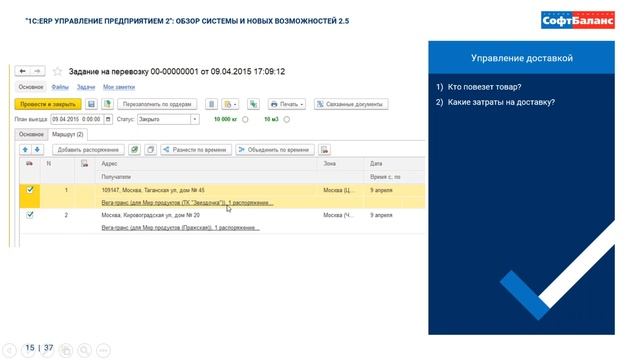The width and height of the screenshot is (640, 360).
Task: Click Разнести по времени button
Action: tap(196, 150)
